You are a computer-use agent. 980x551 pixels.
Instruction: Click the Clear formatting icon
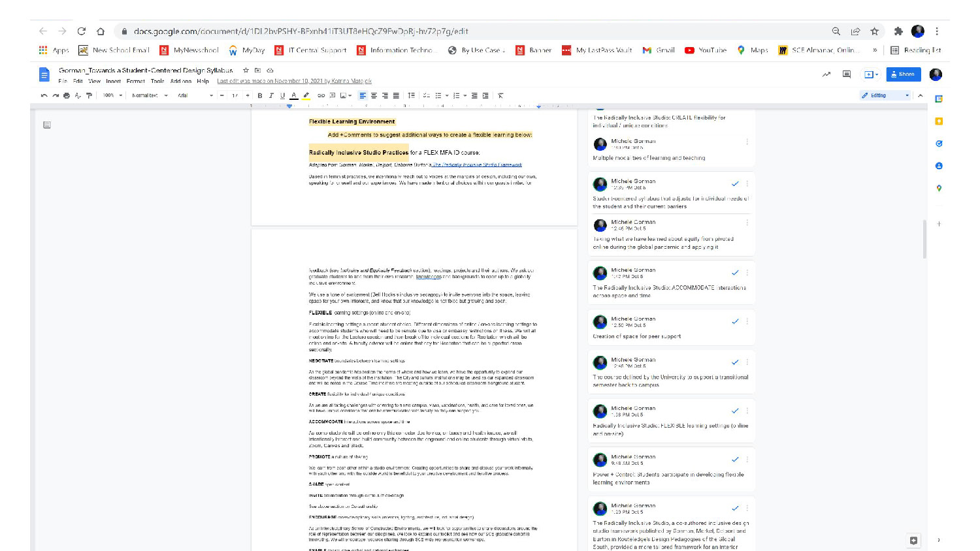click(x=500, y=95)
